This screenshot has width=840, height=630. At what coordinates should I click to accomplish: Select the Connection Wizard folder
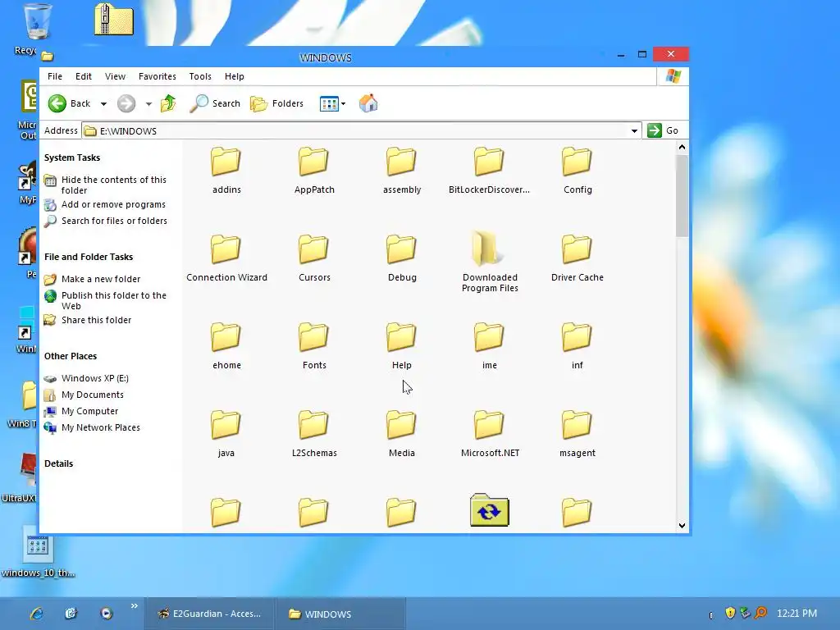[226, 258]
